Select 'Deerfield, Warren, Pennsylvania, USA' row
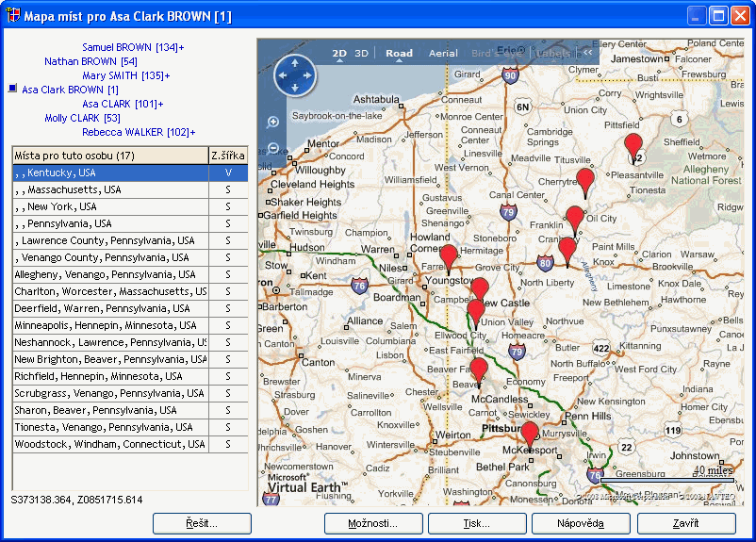Image resolution: width=756 pixels, height=542 pixels. (x=130, y=308)
